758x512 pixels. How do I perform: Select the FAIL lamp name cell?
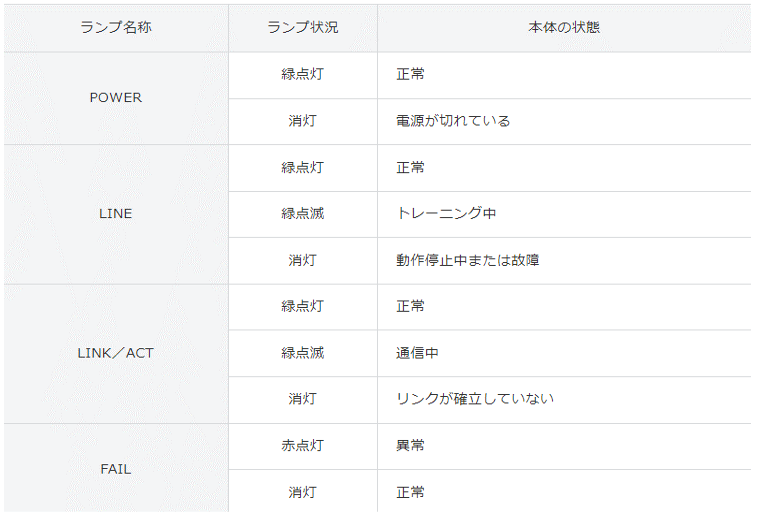(x=116, y=468)
